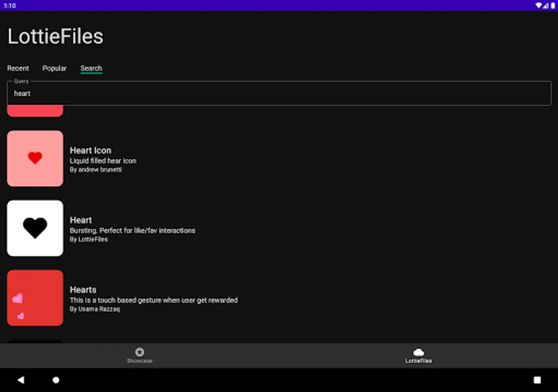The height and width of the screenshot is (392, 558).
Task: Click 'This is a touch based gesture' description
Action: pyautogui.click(x=154, y=300)
